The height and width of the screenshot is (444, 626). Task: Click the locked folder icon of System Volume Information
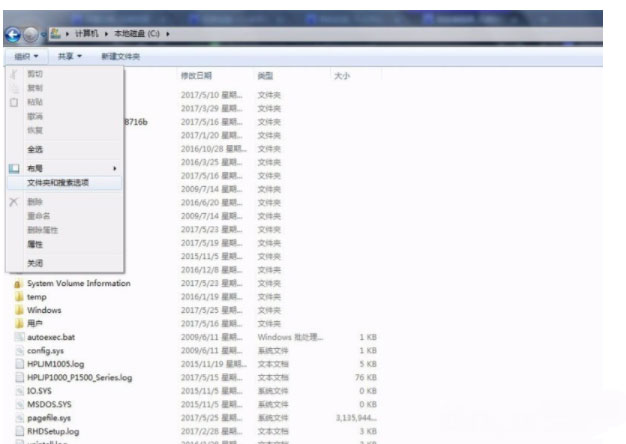[18, 283]
